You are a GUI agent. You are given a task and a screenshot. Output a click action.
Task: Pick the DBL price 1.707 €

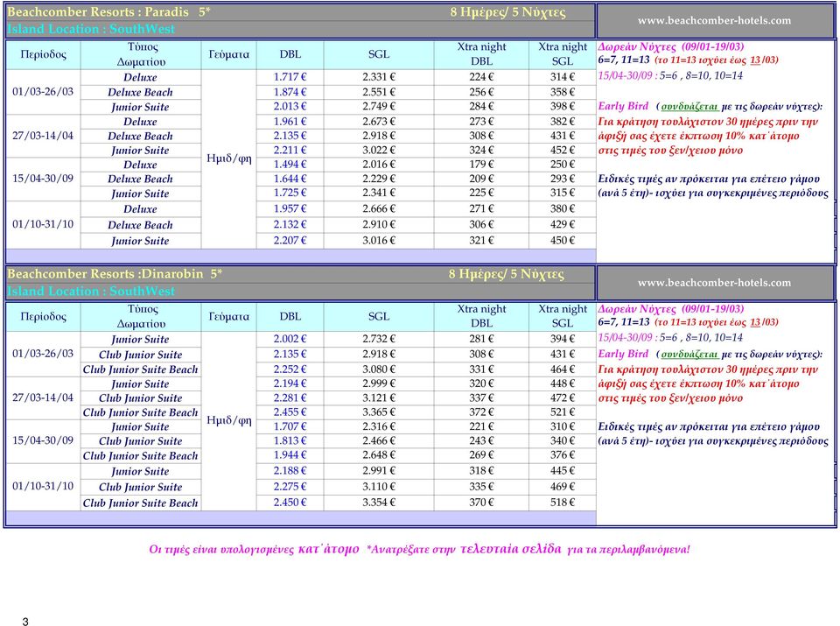click(x=290, y=426)
